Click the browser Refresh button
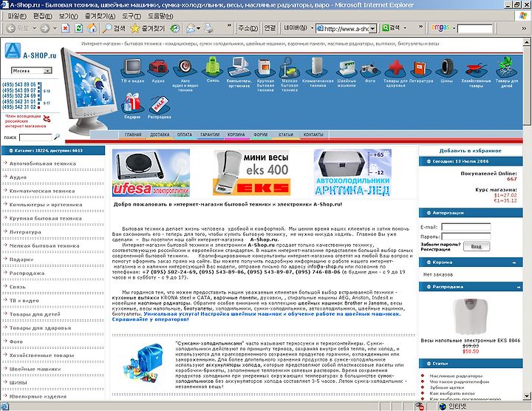Image resolution: width=532 pixels, height=411 pixels. (78, 28)
